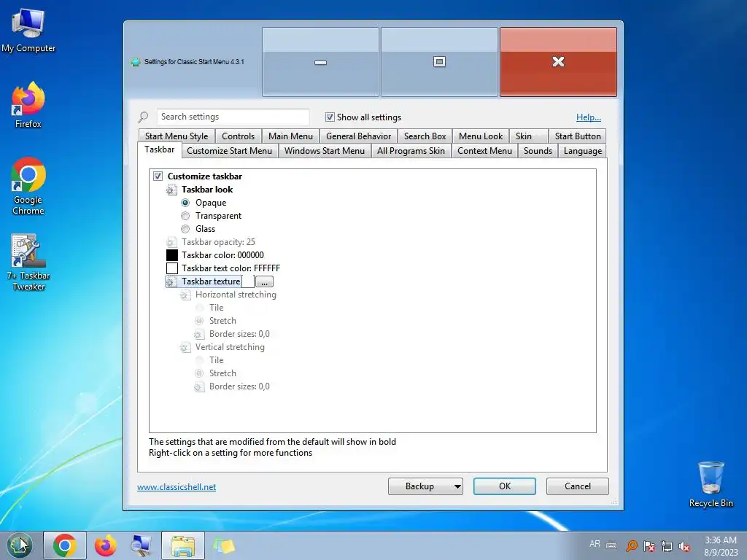Screen dimensions: 747x560
Task: Click the white Taskbar text color swatch
Action: 172,268
